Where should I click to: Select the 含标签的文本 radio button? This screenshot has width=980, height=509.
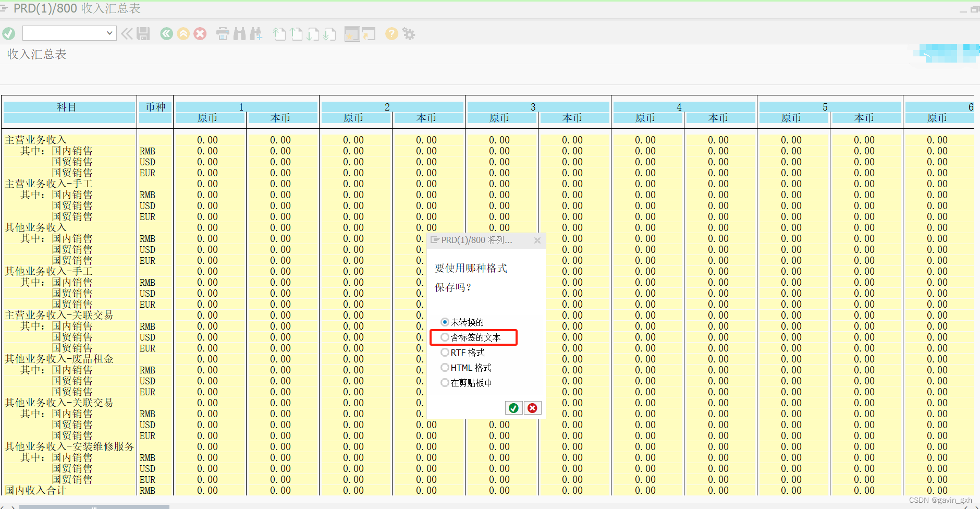coord(445,337)
